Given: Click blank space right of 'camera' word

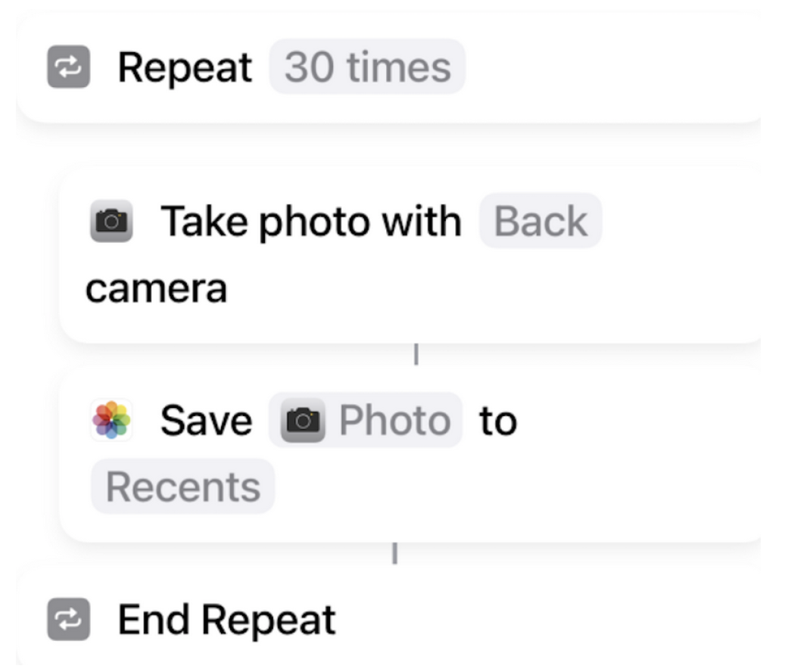Looking at the screenshot, I should [x=454, y=288].
